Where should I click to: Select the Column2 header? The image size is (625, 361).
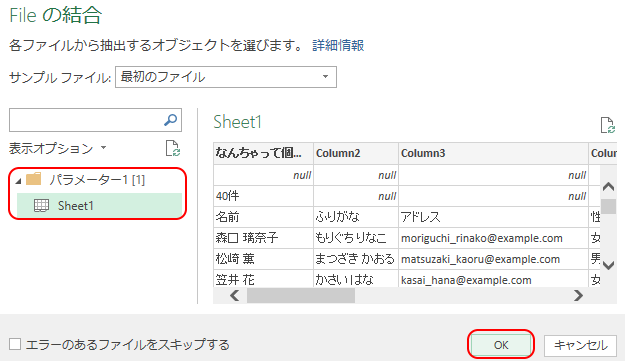pyautogui.click(x=356, y=153)
